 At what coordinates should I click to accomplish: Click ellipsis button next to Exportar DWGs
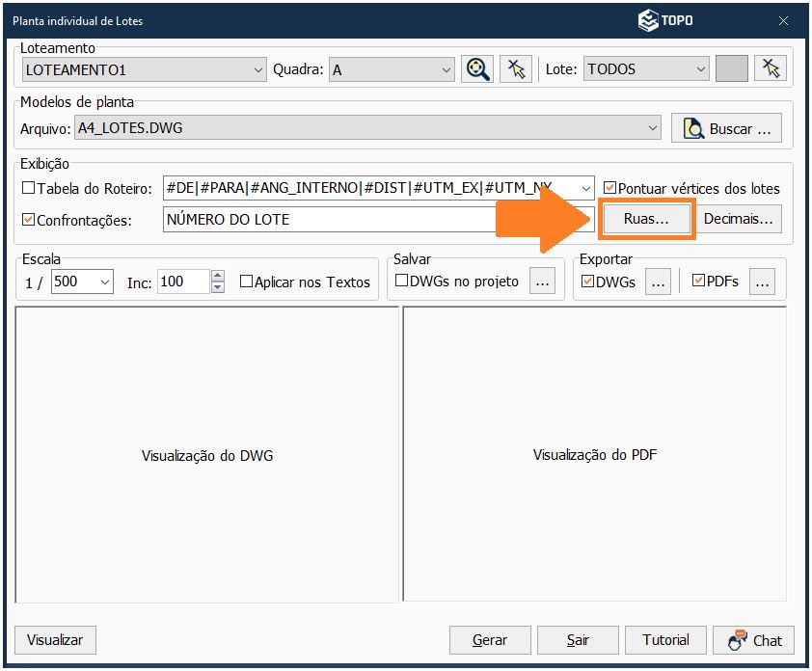(658, 282)
